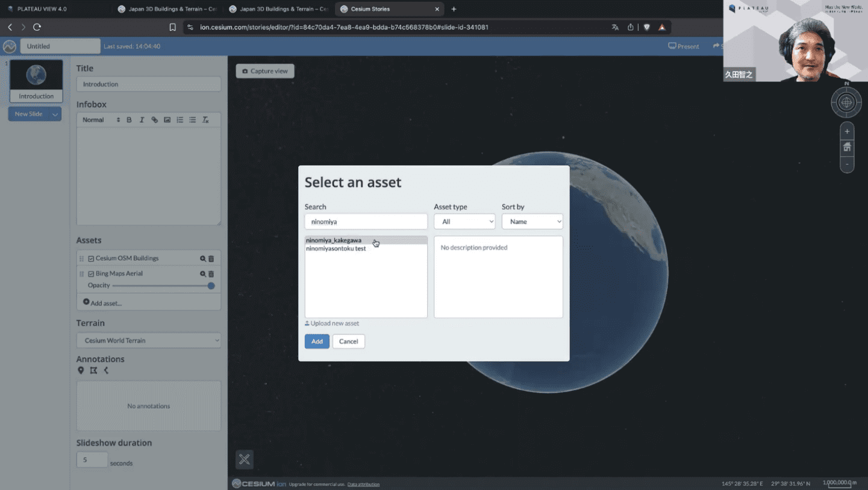Click the compass navigation control
This screenshot has height=490, width=868.
(x=846, y=102)
